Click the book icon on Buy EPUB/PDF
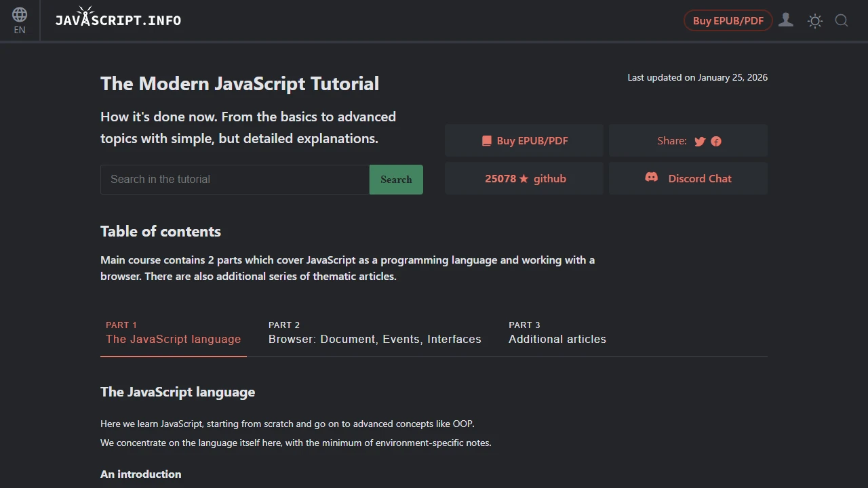This screenshot has height=488, width=868. click(x=486, y=140)
